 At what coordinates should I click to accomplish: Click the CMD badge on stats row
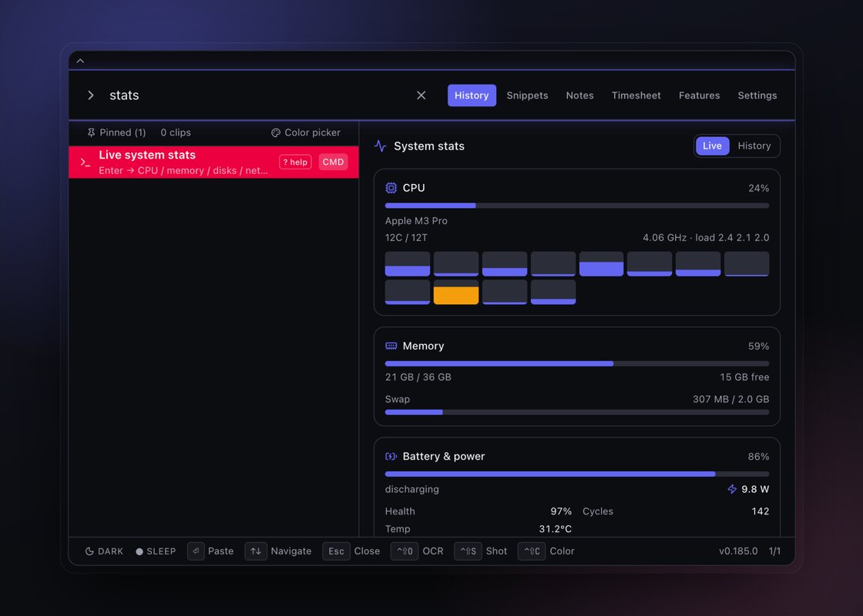(x=333, y=162)
